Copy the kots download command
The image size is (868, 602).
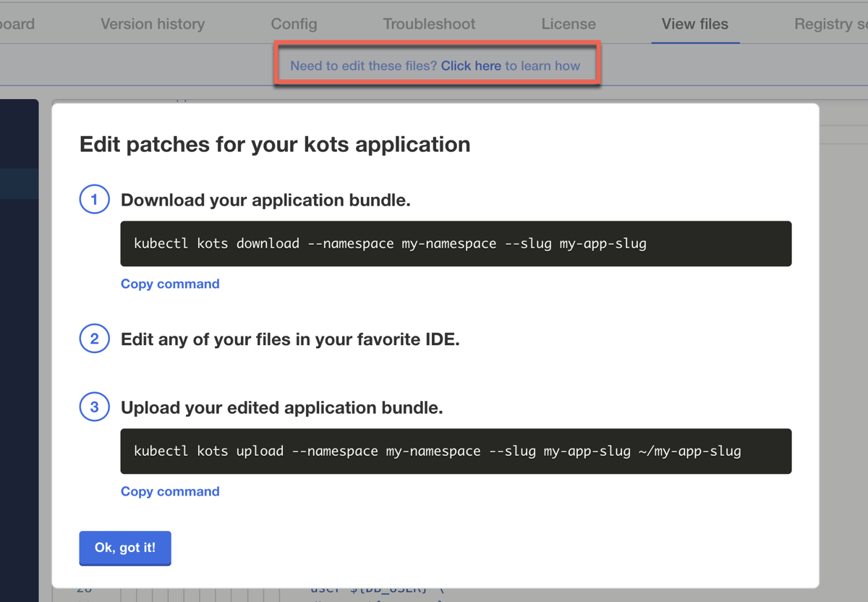170,284
